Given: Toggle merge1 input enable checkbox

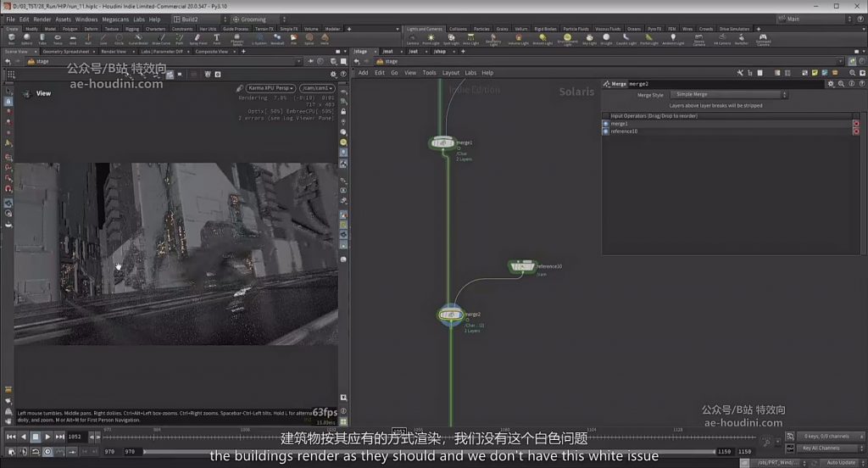Looking at the screenshot, I should pos(605,124).
